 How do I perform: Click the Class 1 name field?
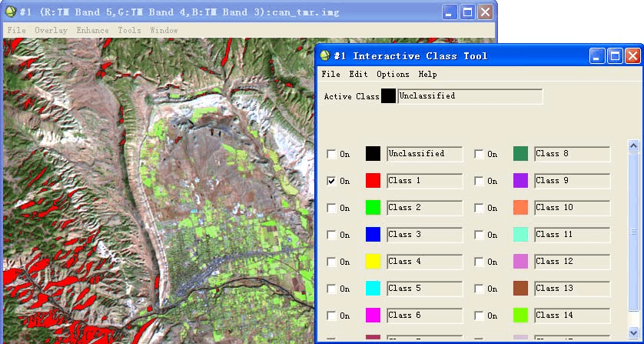[425, 181]
